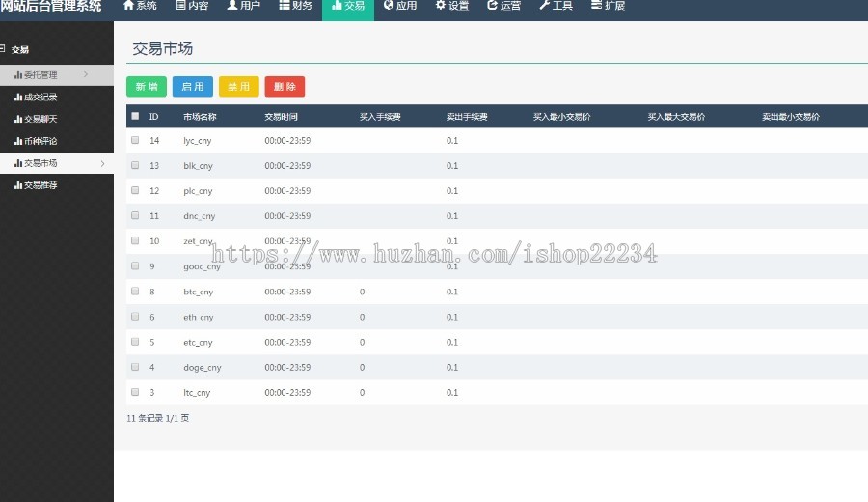Click the list icon beside 财务
Screen dimensions: 868x502
pyautogui.click(x=284, y=5)
